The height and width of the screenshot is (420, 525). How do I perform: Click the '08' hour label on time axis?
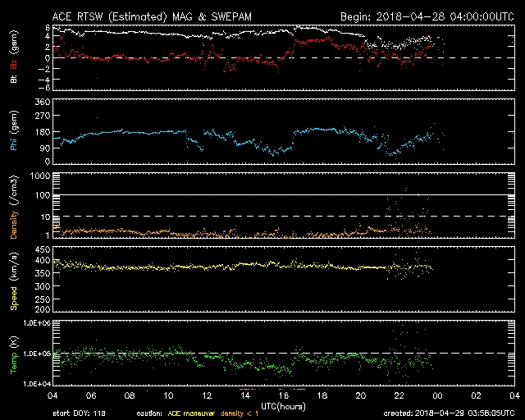[130, 395]
